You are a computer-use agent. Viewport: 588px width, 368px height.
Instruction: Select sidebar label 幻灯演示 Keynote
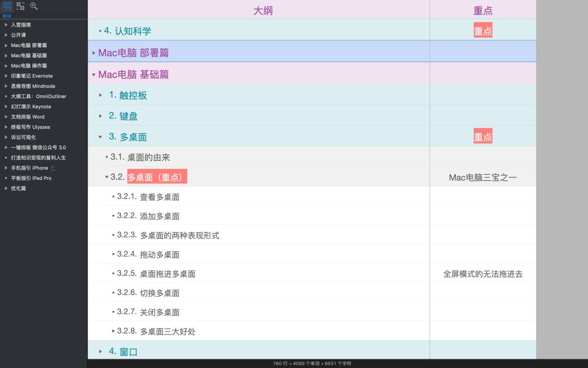tap(30, 107)
